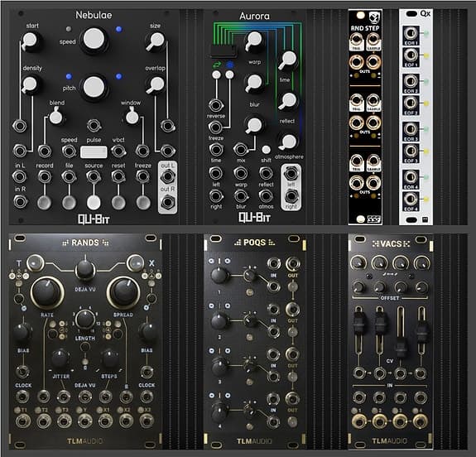
Task: Select the RANDS Y output jack
Action: [x=85, y=421]
